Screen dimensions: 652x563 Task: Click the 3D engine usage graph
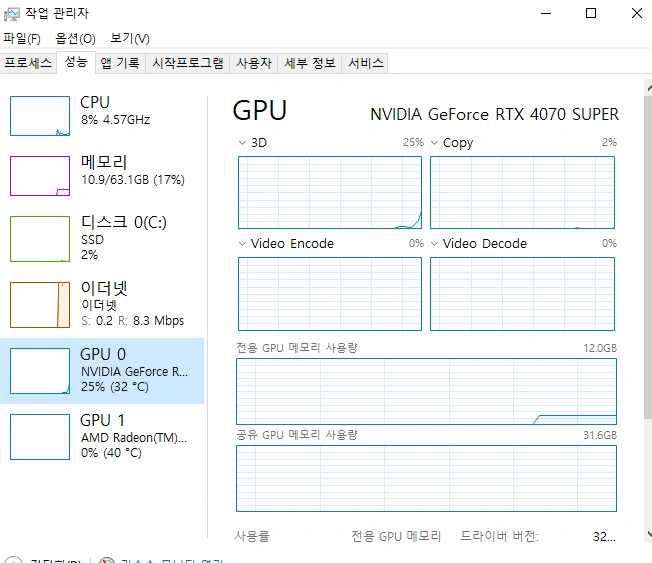(330, 193)
